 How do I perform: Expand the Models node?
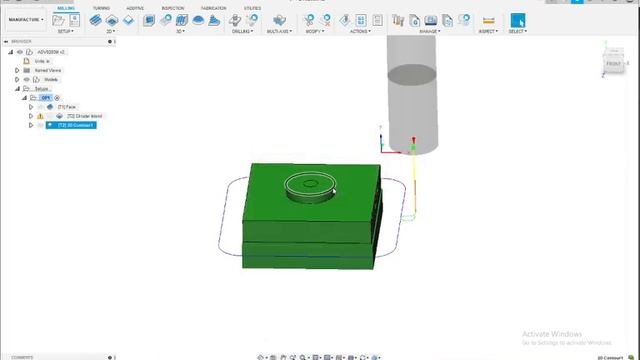click(17, 80)
